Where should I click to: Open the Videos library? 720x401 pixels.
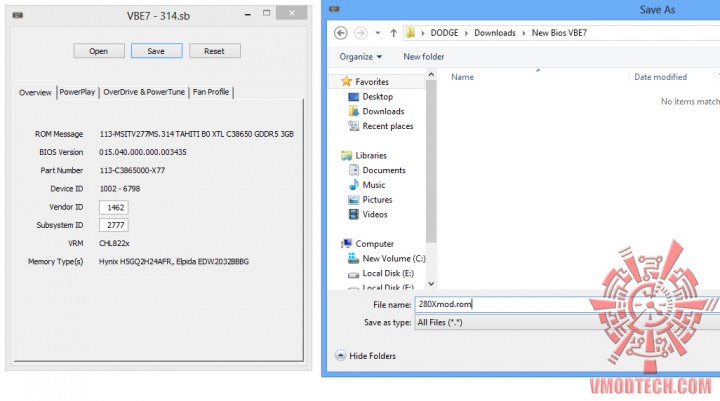click(x=375, y=215)
